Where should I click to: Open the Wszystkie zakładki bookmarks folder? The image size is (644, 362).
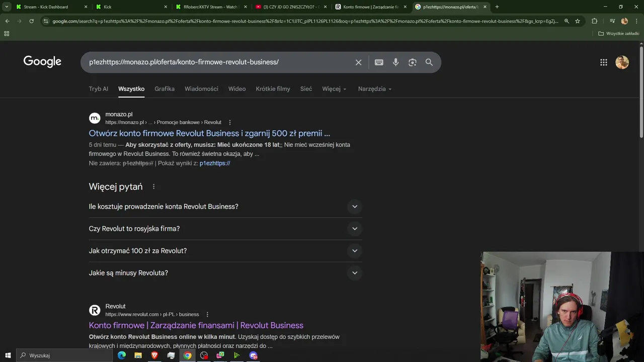click(619, 34)
